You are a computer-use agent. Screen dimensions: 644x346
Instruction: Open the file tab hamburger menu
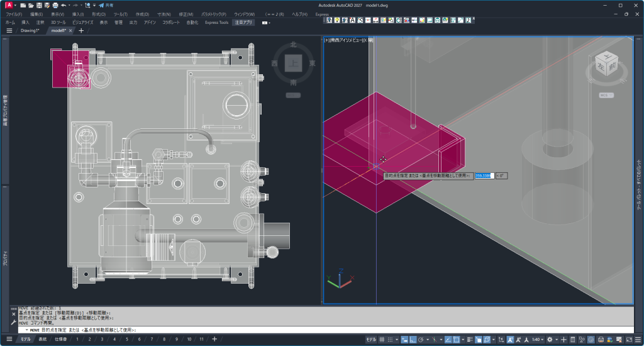[9, 30]
